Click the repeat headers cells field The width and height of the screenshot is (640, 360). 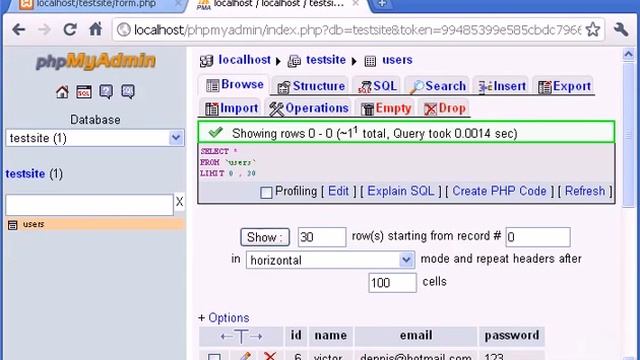[392, 283]
